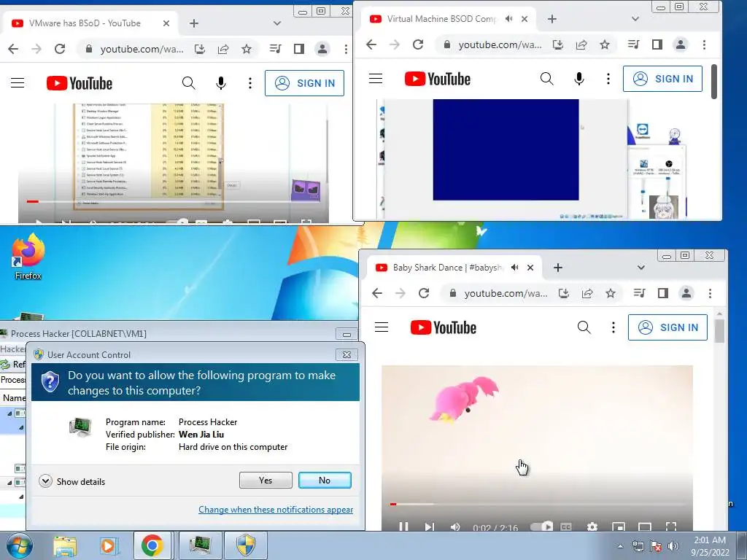Viewport: 747px width, 560px height.
Task: Bookmark the page in VMware BSoD window
Action: [x=247, y=49]
